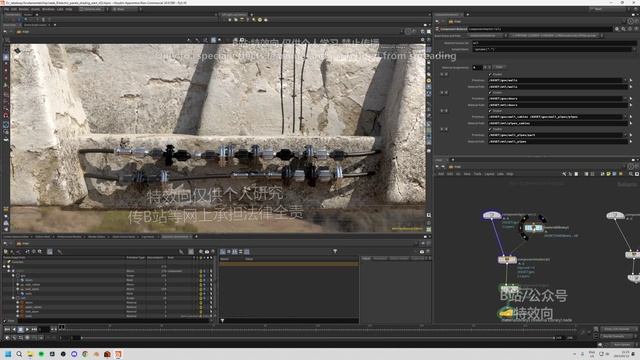Screen dimensions: 640x360
Task: Click the wrench icon in network editor toolbar
Action: tap(564, 174)
